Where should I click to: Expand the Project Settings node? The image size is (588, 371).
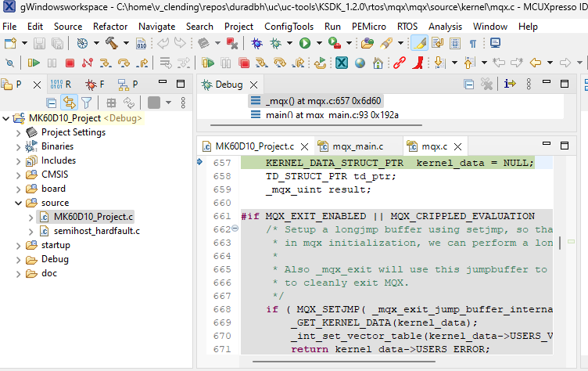18,132
